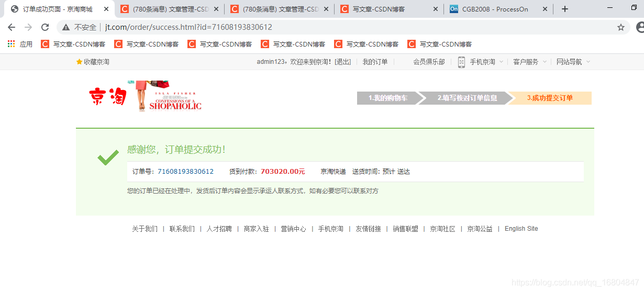
Task: Open 联系我们 footer link
Action: coord(182,229)
